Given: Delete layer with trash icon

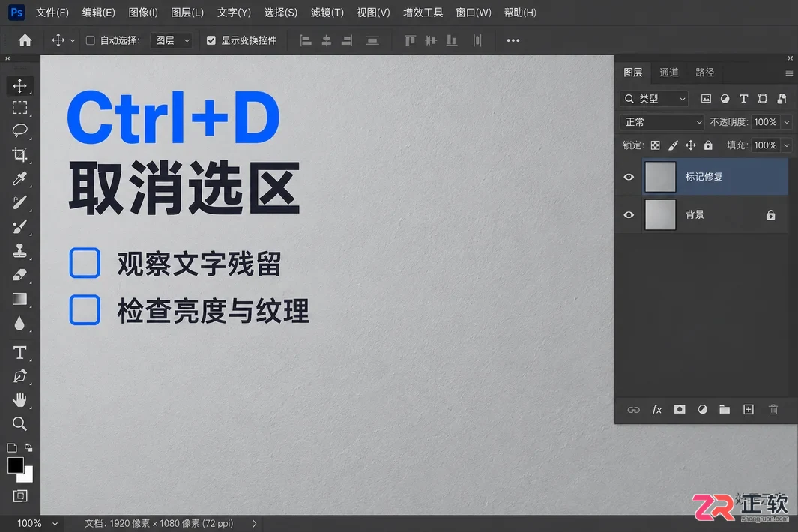Looking at the screenshot, I should (x=773, y=409).
